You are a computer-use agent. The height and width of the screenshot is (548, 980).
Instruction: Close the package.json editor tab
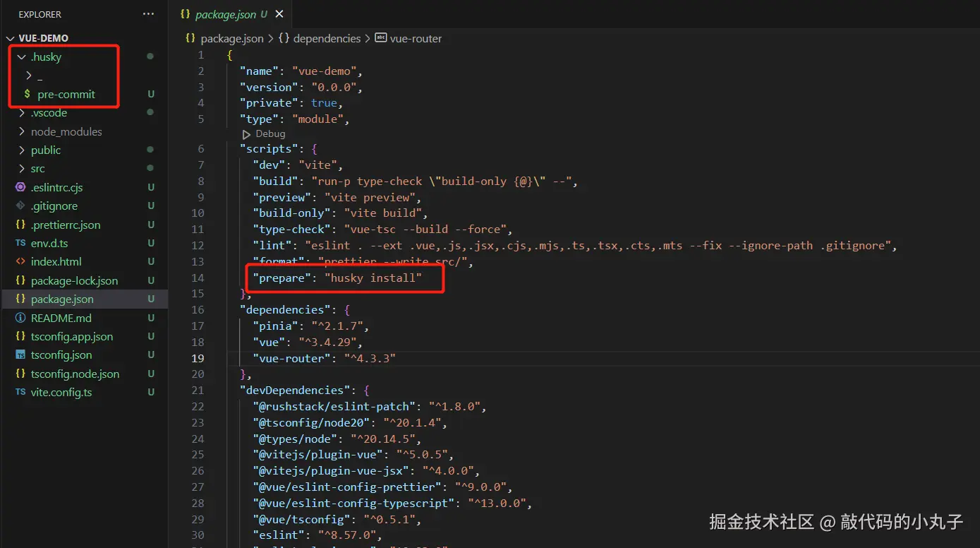(280, 14)
